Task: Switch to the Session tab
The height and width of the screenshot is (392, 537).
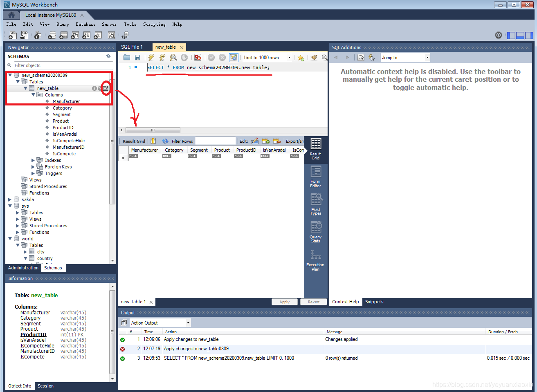Action: (45, 386)
